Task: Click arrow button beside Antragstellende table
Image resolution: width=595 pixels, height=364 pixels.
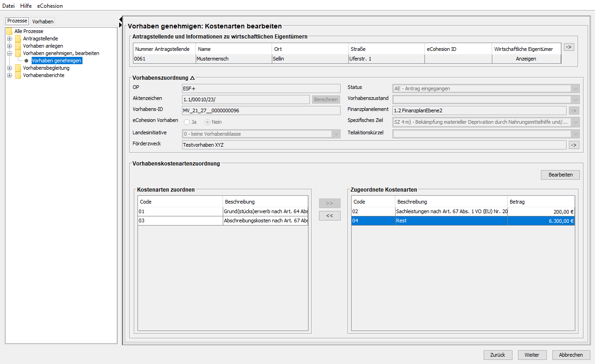Action: 568,47
